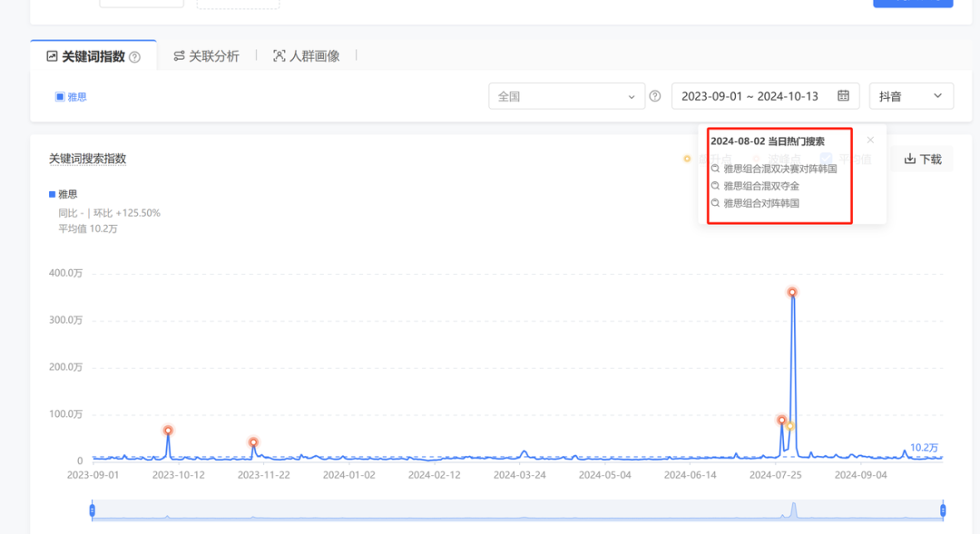
Task: Open the 全国 region dropdown
Action: click(x=566, y=95)
